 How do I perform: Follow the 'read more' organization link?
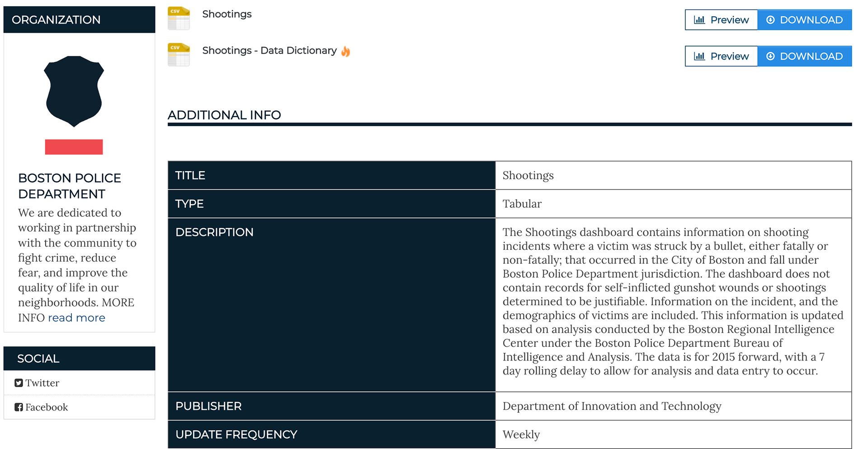pyautogui.click(x=76, y=318)
